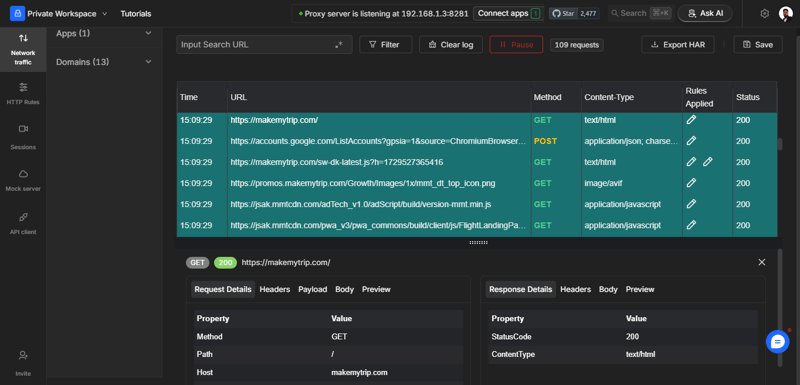800x385 pixels.
Task: Open the Sessions sidebar section
Action: click(x=23, y=137)
